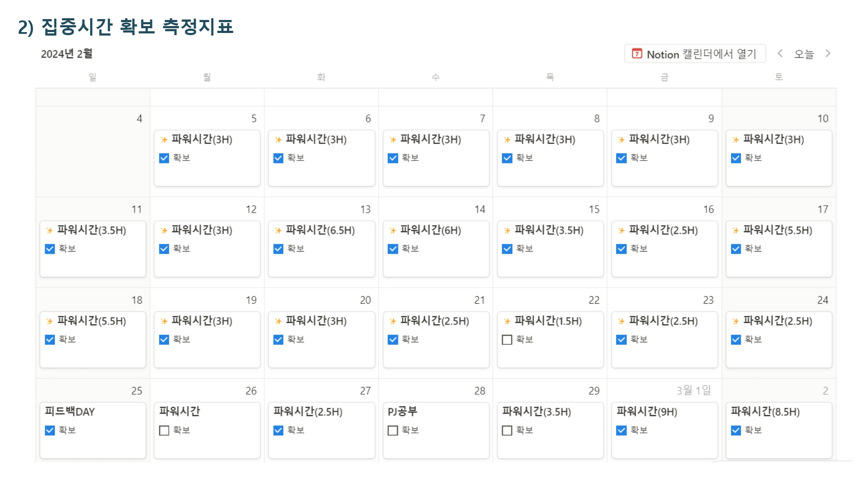Click sparkle icon on February 18 card
Screen dimensions: 868x488
(49, 321)
